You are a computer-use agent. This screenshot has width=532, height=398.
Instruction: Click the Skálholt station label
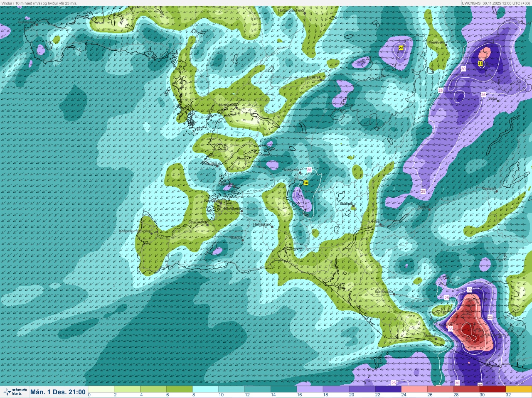346,204
